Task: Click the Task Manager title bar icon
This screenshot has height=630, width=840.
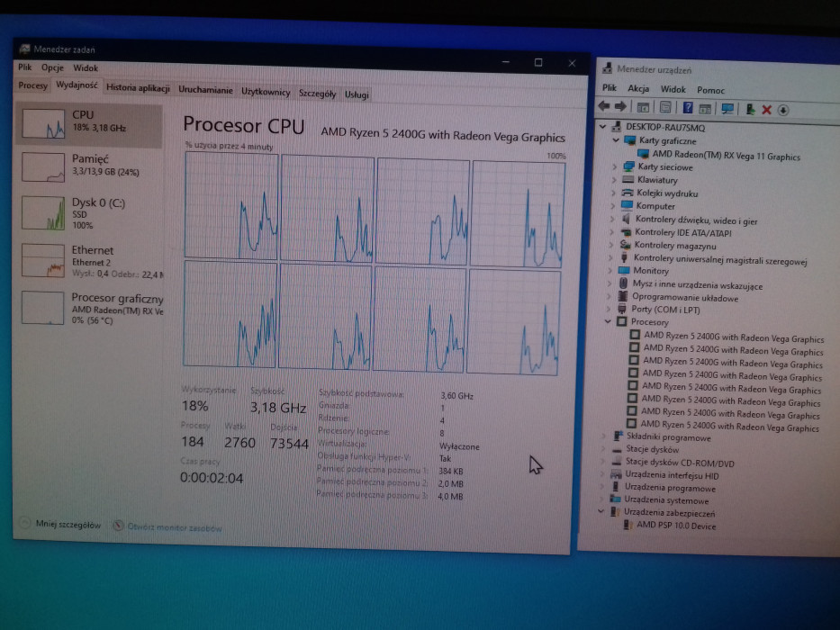Action: tap(24, 49)
